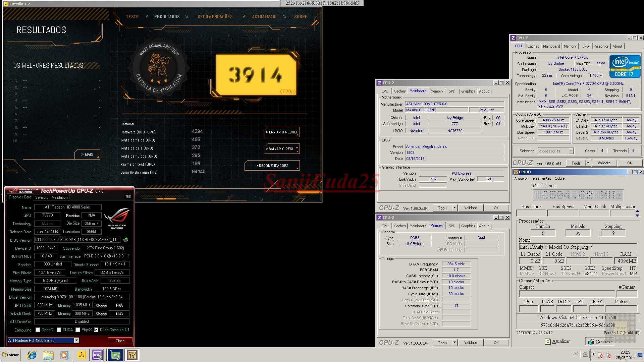Switch to CPU-Z purple taskbar icon

point(98,355)
